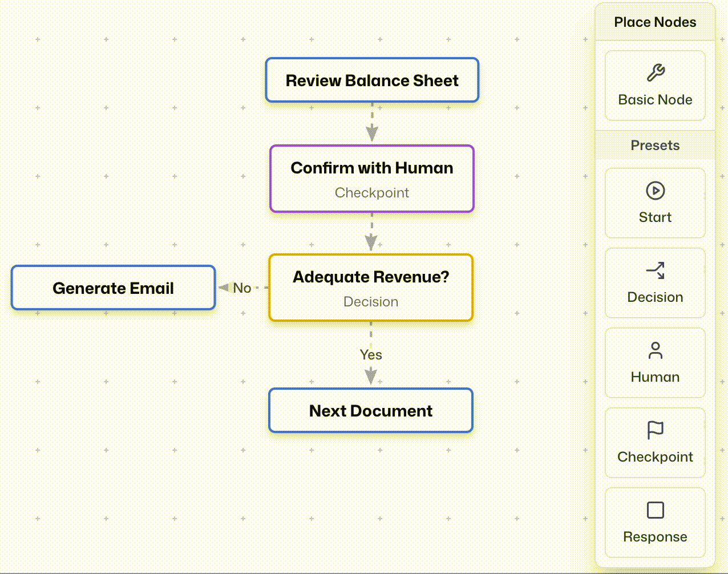Pick the Human preset person icon
This screenshot has height=574, width=728.
pos(655,350)
